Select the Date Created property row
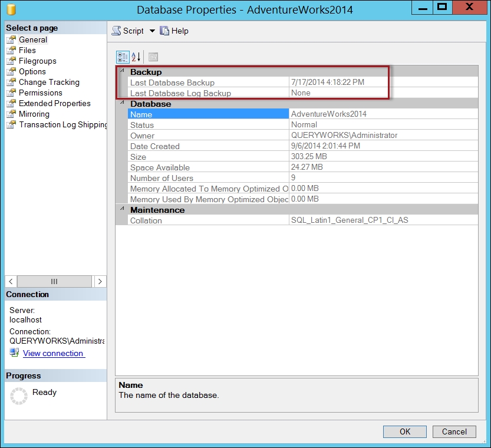This screenshot has height=448, width=491. (303, 146)
